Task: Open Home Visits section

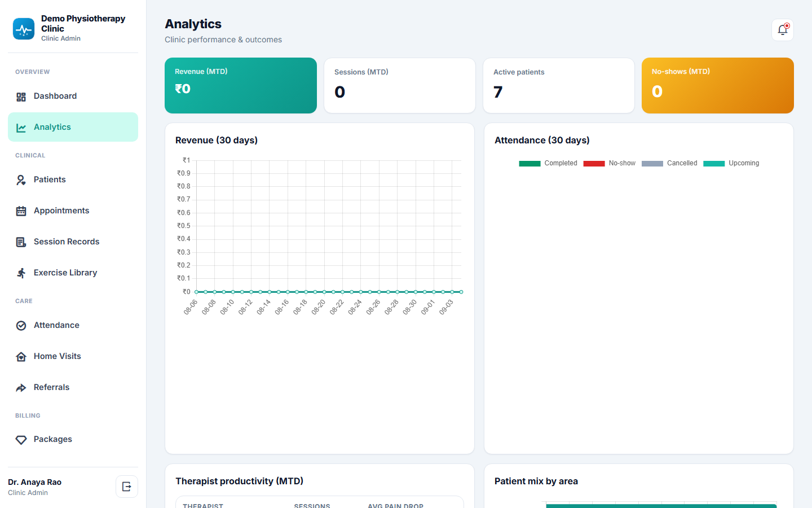Action: [73, 356]
